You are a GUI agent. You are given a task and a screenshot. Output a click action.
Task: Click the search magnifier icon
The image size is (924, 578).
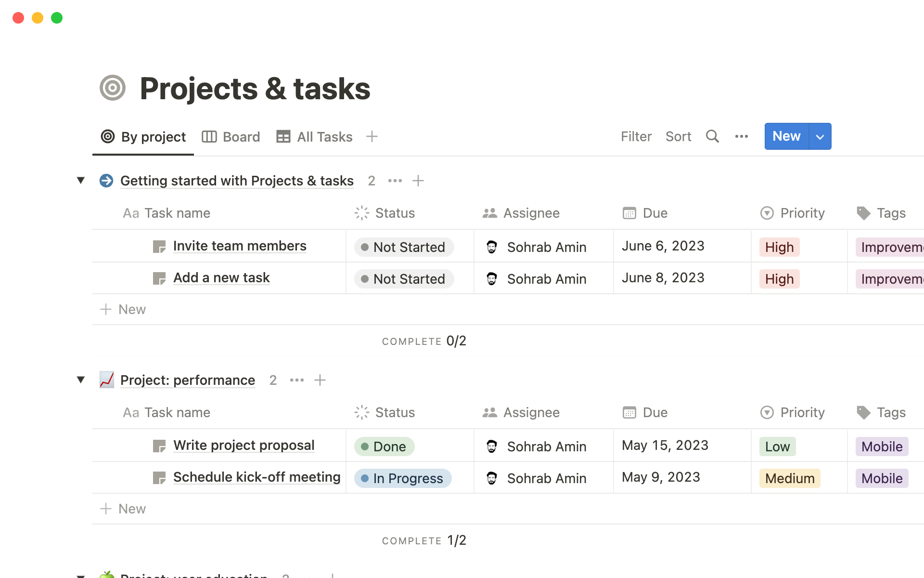click(712, 136)
